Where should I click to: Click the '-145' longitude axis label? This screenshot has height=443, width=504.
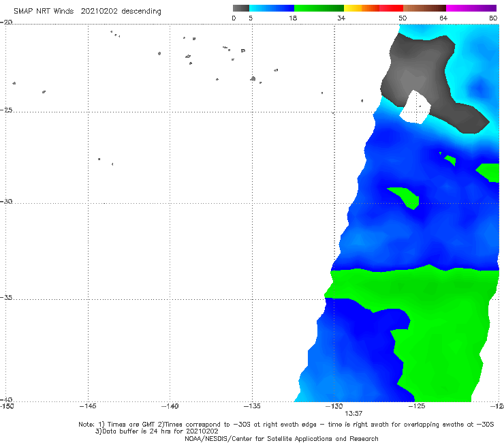pyautogui.click(x=88, y=406)
